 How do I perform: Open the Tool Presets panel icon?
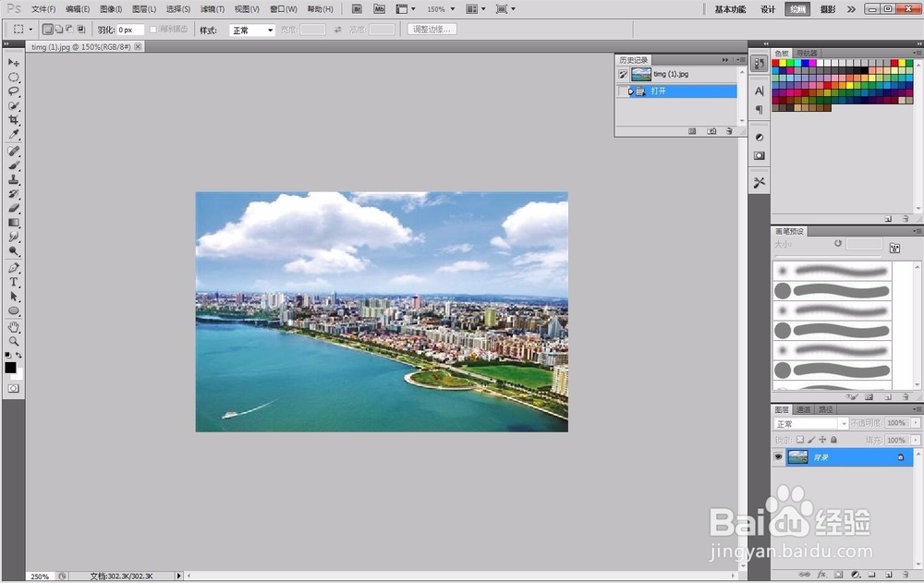(759, 183)
